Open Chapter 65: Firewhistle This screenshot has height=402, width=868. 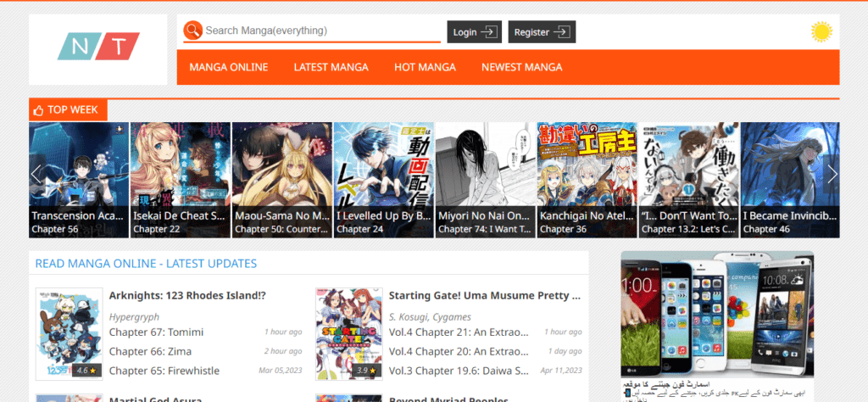[164, 371]
